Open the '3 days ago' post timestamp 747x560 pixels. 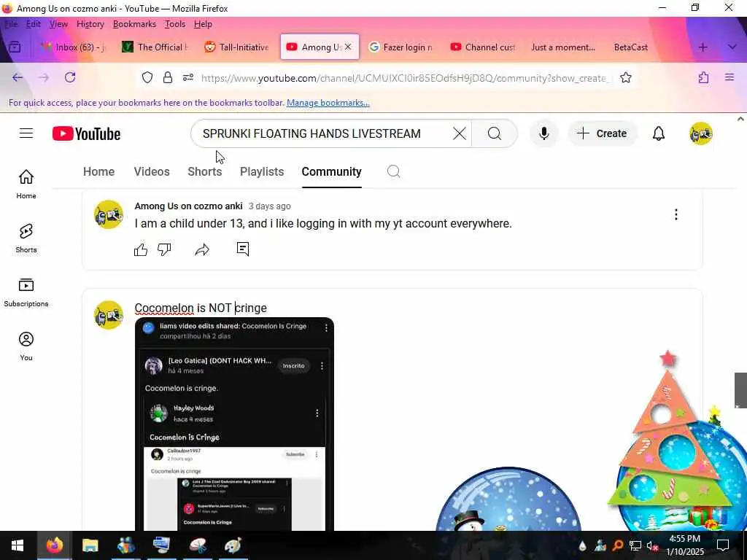270,206
